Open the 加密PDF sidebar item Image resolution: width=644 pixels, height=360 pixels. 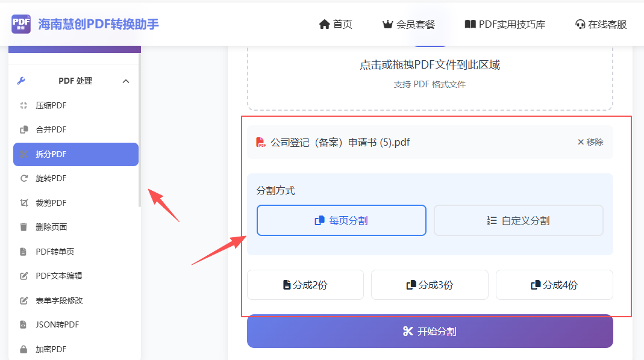tap(75, 349)
